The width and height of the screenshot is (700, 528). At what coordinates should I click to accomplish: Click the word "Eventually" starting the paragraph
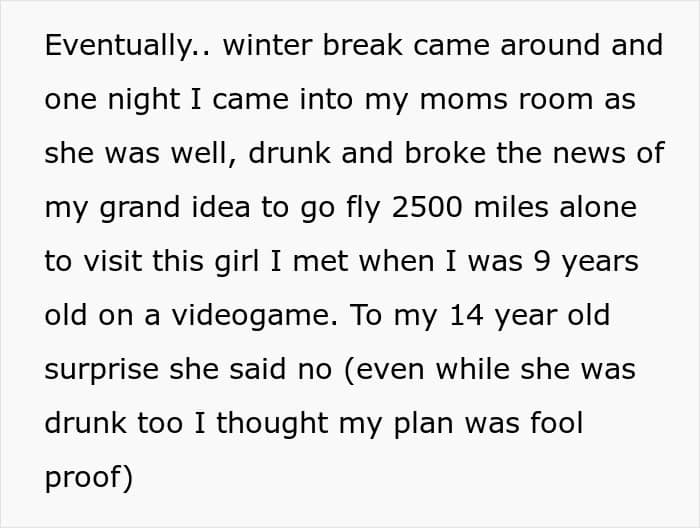pos(118,46)
